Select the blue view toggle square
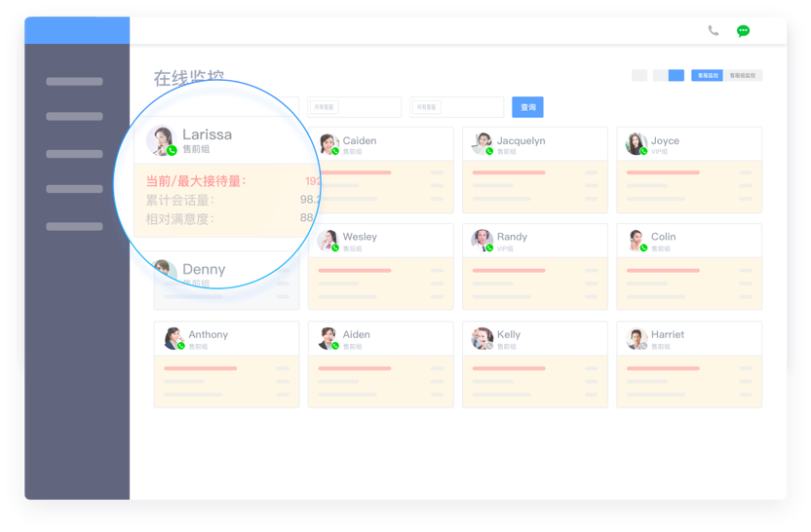Screen dimensions: 811x532 (676, 76)
